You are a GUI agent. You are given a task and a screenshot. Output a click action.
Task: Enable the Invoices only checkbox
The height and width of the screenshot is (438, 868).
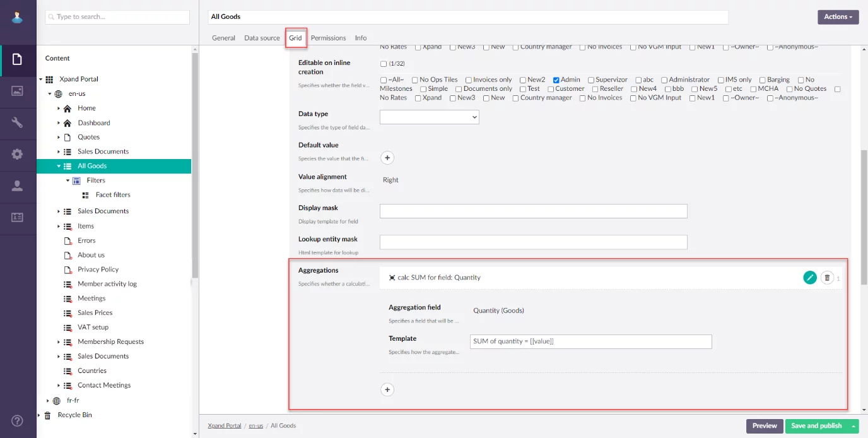click(x=469, y=80)
